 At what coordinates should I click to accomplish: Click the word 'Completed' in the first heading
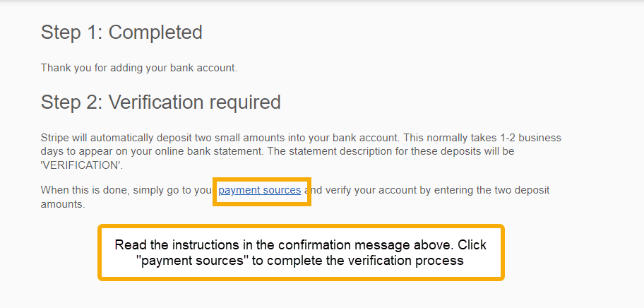[155, 32]
